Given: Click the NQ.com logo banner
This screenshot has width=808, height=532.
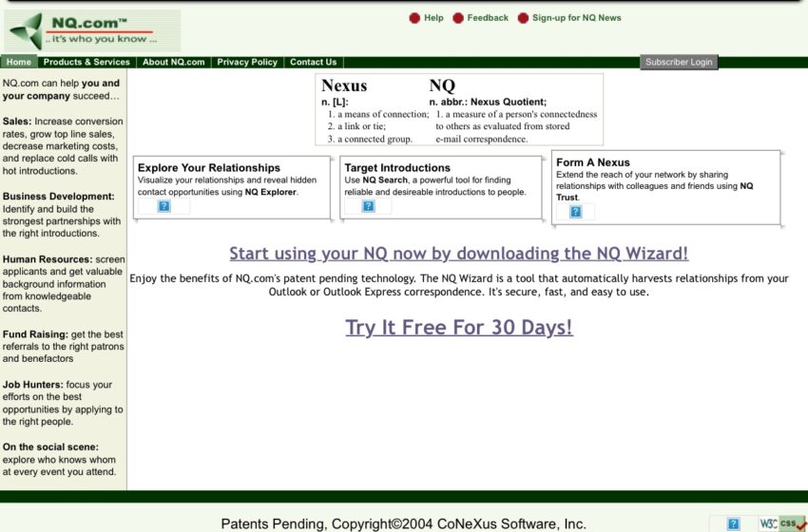Looking at the screenshot, I should coord(92,30).
